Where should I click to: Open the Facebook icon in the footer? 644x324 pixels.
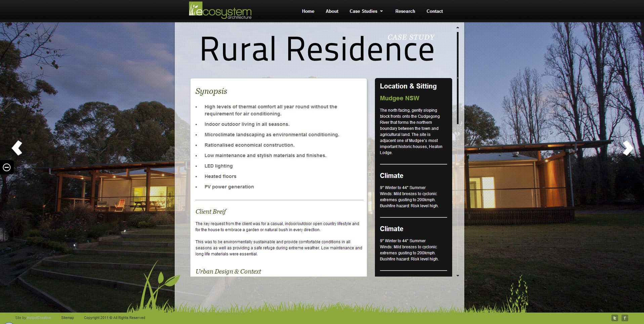click(x=625, y=318)
